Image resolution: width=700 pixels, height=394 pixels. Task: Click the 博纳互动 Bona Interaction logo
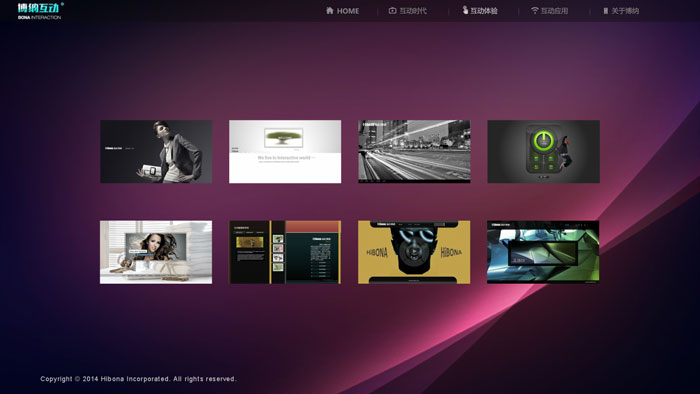[40, 11]
